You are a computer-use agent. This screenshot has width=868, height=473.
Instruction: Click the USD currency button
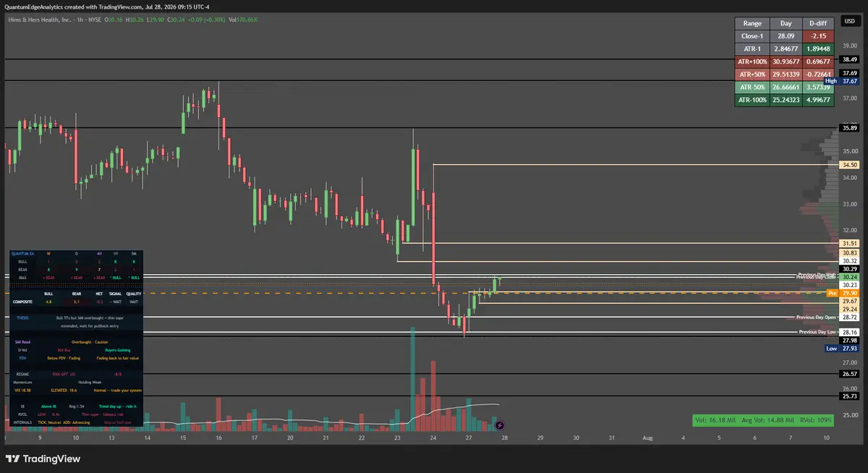[849, 21]
